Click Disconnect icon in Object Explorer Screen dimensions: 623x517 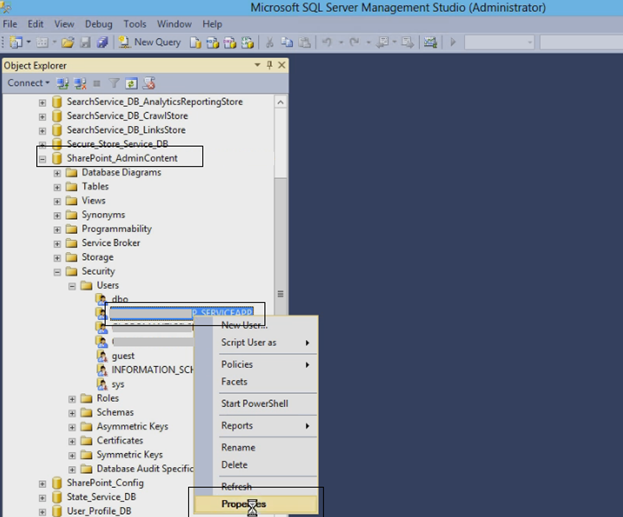80,83
